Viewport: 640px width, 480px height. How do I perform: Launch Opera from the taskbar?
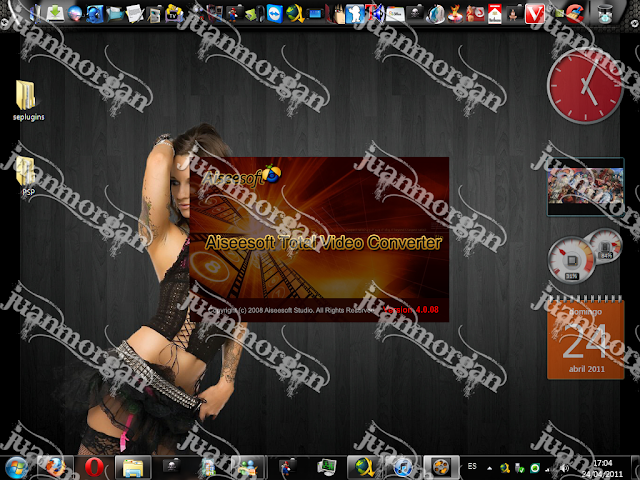[x=94, y=468]
